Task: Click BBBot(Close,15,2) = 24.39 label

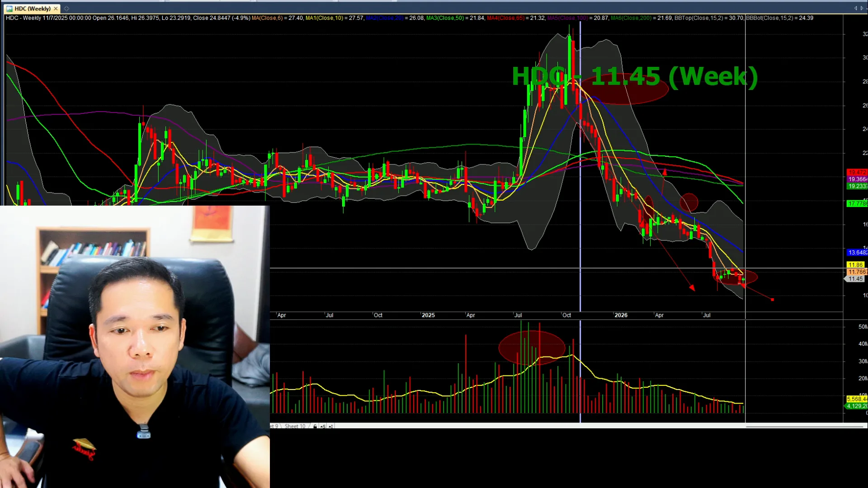Action: [779, 18]
